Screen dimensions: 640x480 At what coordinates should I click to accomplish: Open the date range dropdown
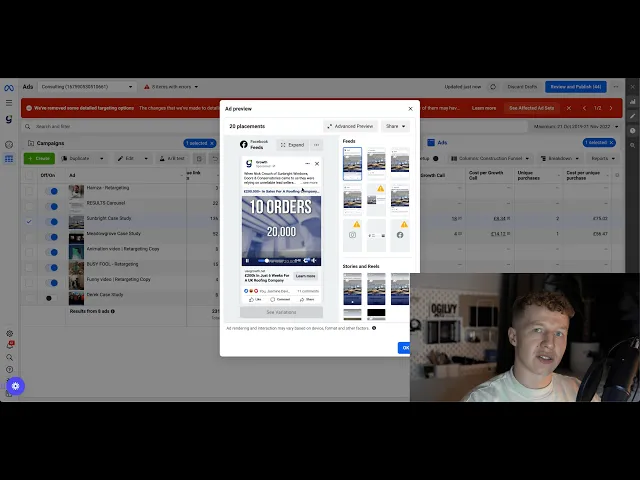(576, 127)
